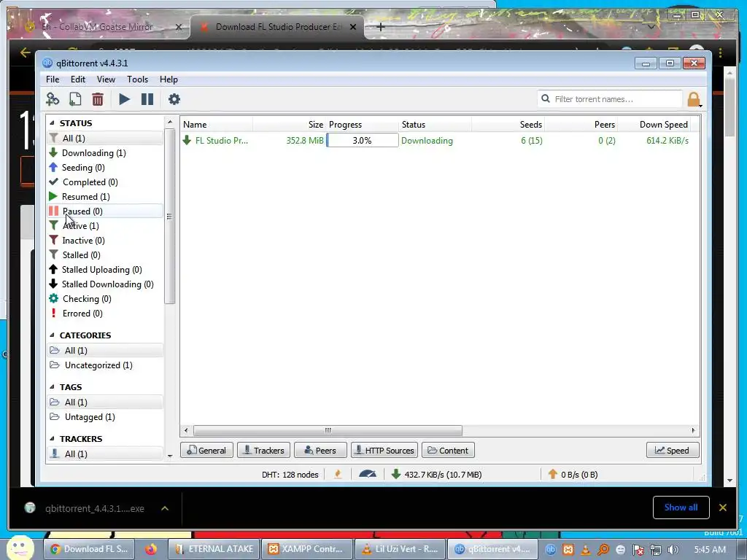Image resolution: width=747 pixels, height=560 pixels.
Task: Dismiss the Chrome downloads bar with X
Action: pyautogui.click(x=723, y=507)
